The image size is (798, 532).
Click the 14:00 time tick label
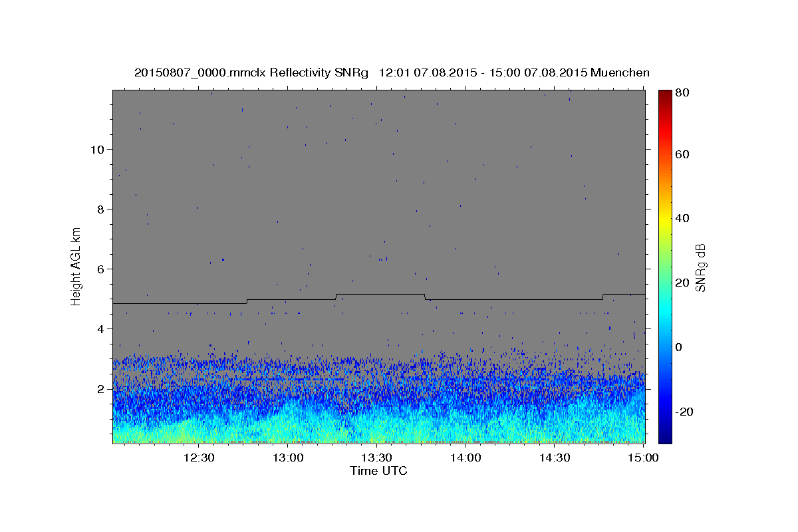tap(465, 458)
